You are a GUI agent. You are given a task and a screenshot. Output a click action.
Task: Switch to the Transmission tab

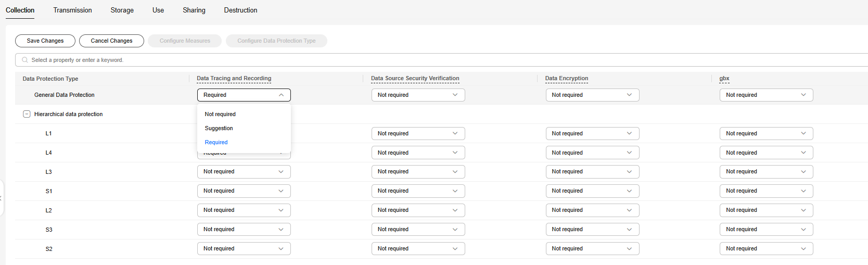[x=72, y=10]
